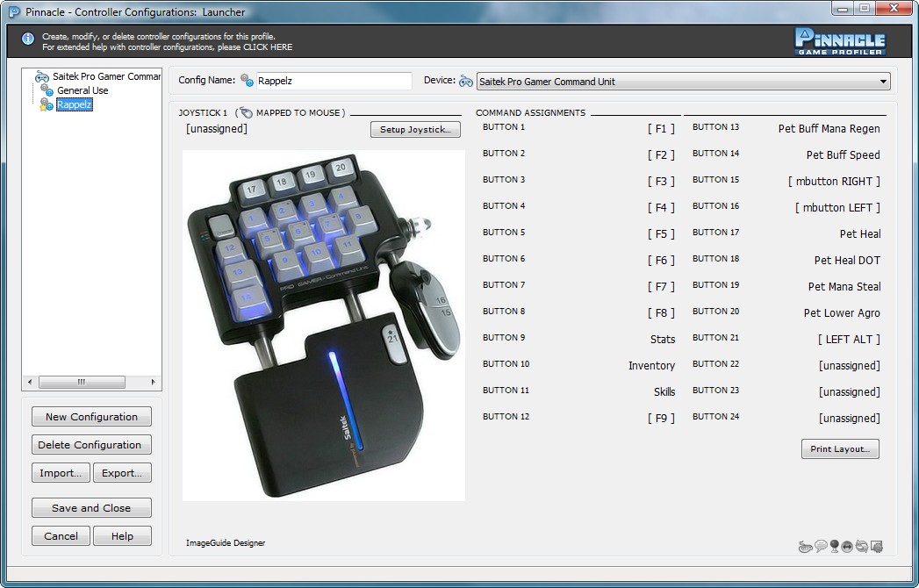The height and width of the screenshot is (588, 919).
Task: Click Pet Buff Speed assignment
Action: [844, 155]
